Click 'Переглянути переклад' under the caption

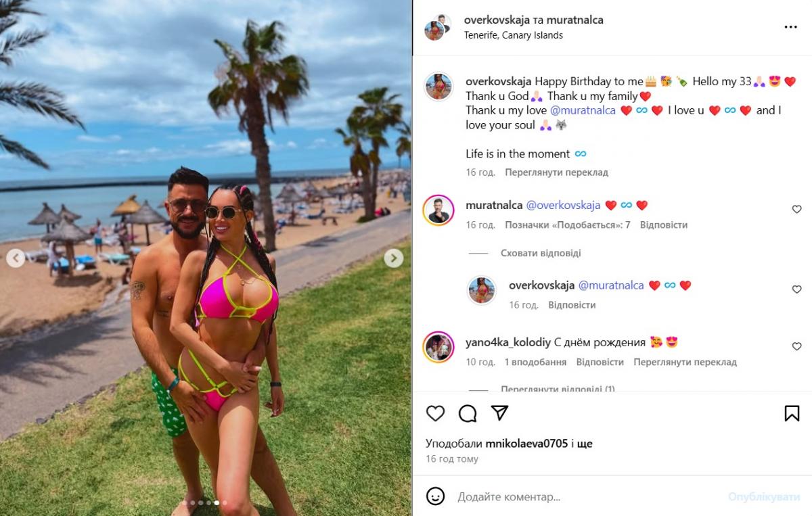click(556, 172)
